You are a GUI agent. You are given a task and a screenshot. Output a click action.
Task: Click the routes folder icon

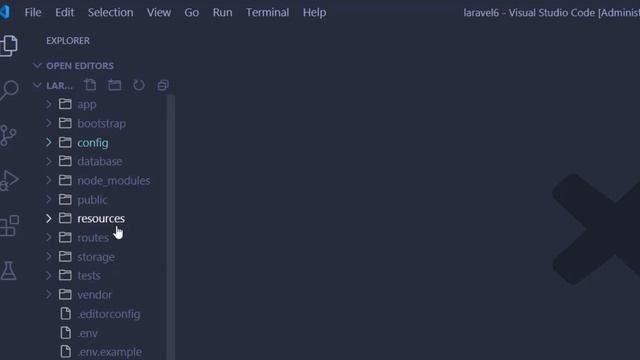65,237
